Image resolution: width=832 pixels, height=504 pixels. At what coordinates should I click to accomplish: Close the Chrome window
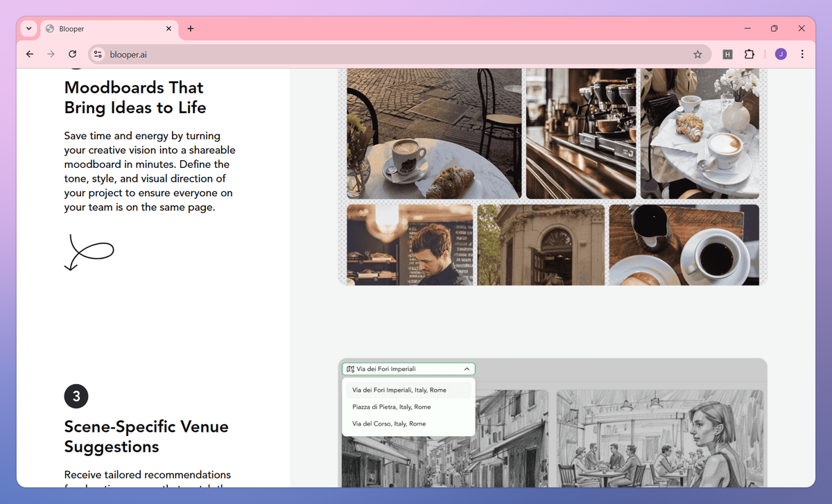click(801, 28)
